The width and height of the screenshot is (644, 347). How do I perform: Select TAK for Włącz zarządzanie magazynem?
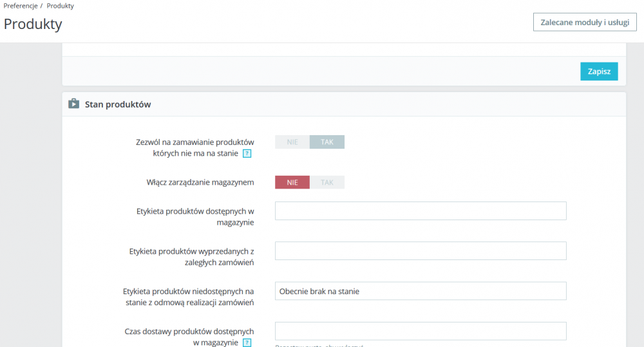click(x=327, y=182)
